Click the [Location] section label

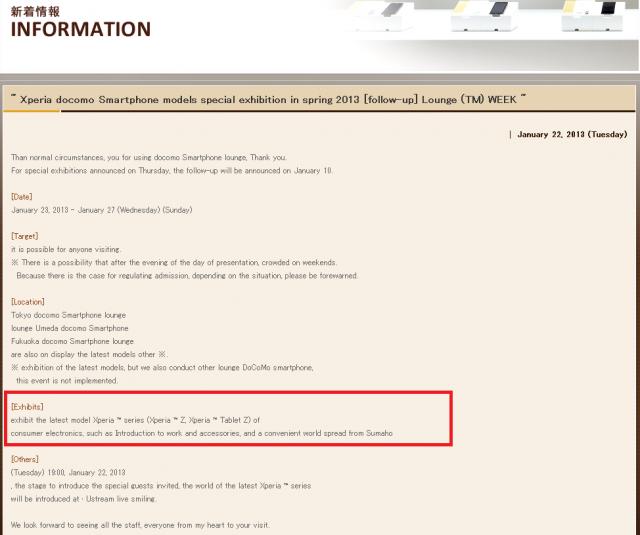tap(28, 302)
